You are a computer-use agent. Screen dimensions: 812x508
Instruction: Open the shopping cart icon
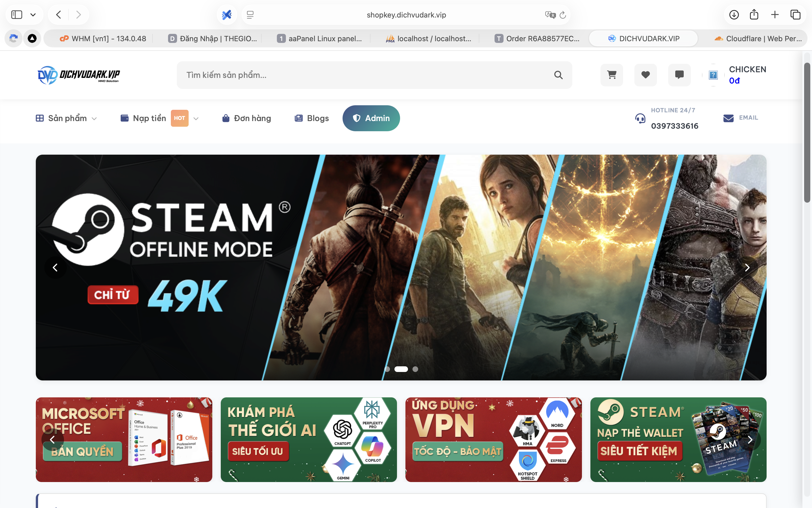(612, 75)
